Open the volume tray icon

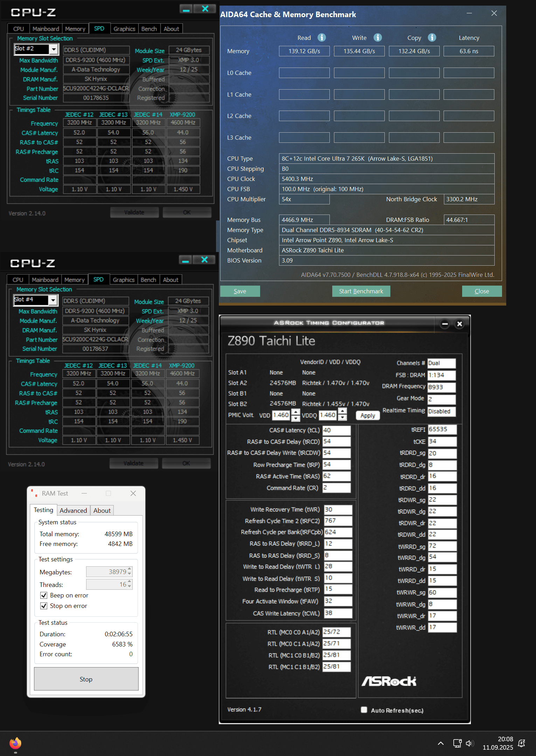click(x=469, y=743)
